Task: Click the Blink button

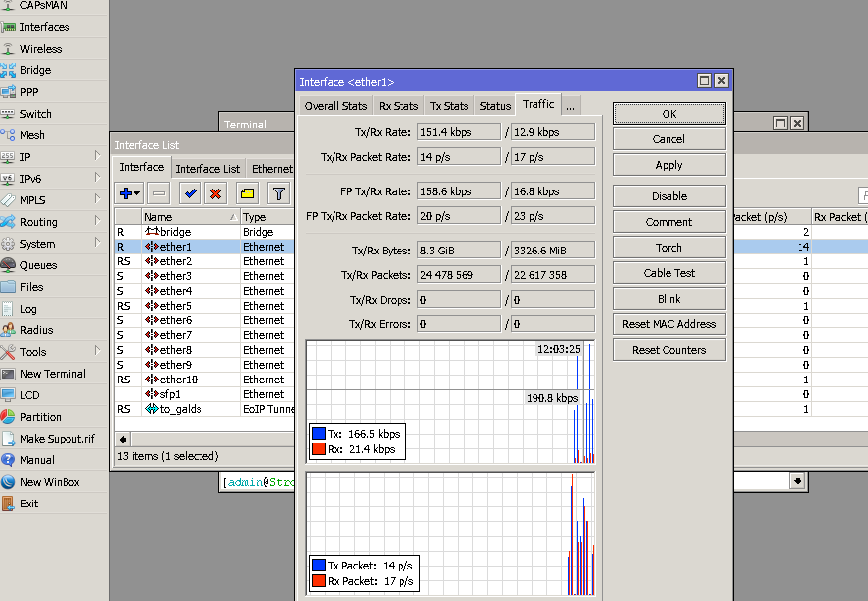Action: 669,299
